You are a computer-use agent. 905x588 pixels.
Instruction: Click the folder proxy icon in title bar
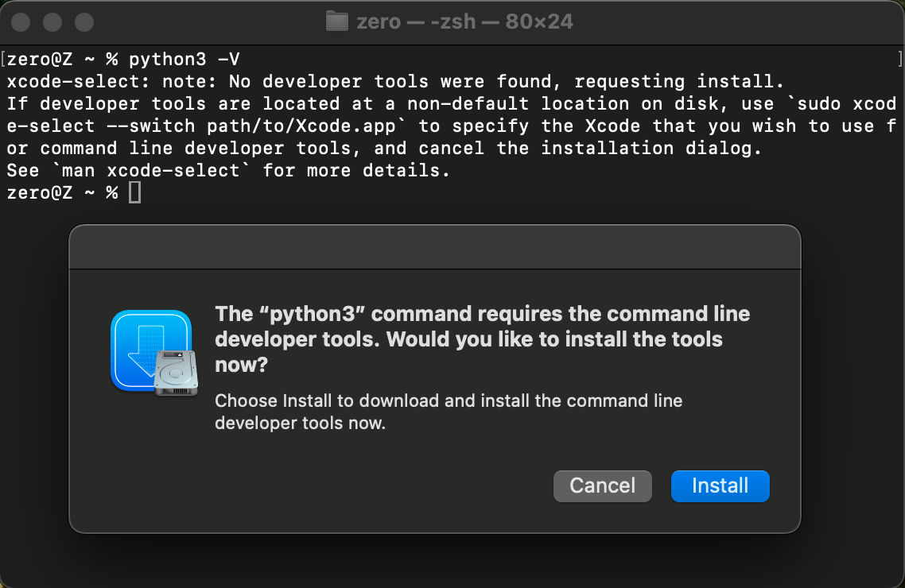337,21
